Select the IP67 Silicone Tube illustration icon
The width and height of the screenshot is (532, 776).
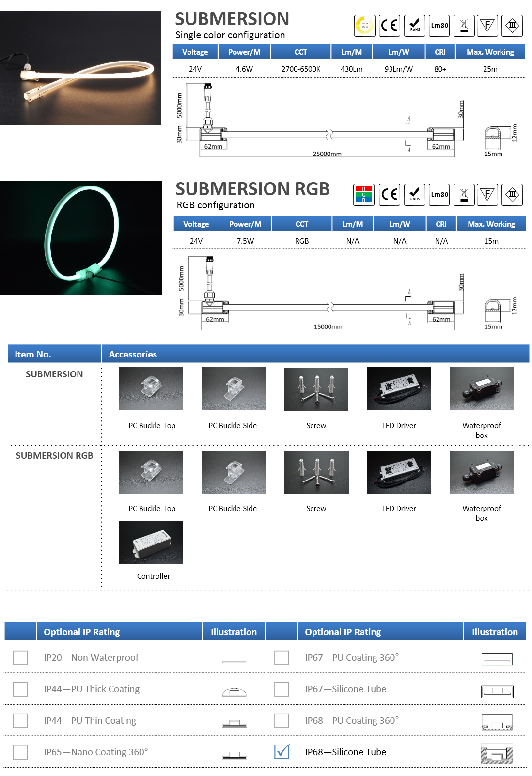[497, 691]
